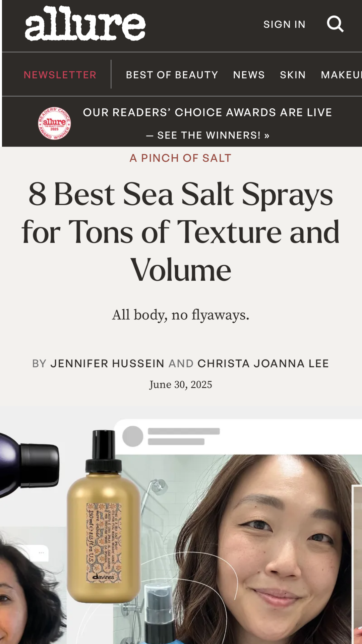Screen dimensions: 362x644
Task: Click the gold Davines spray bottle image
Action: 103,517
